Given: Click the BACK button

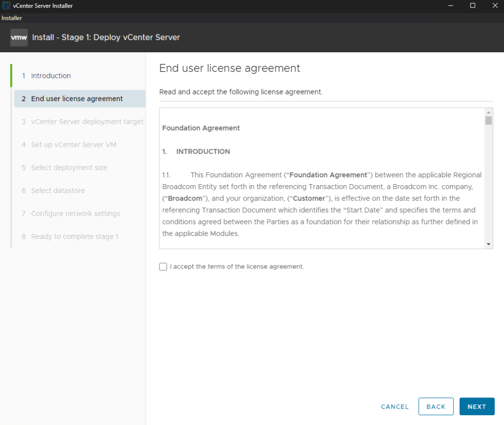Looking at the screenshot, I should click(x=436, y=406).
